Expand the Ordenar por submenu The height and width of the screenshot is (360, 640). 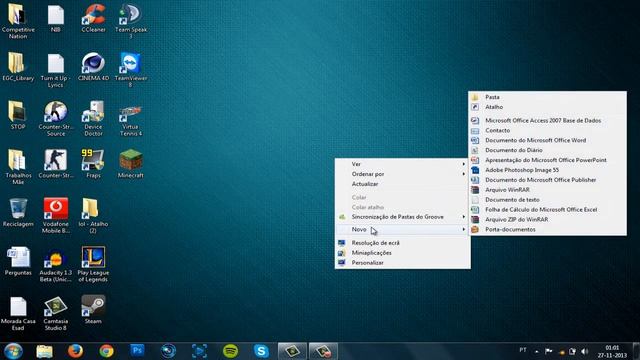tap(402, 174)
